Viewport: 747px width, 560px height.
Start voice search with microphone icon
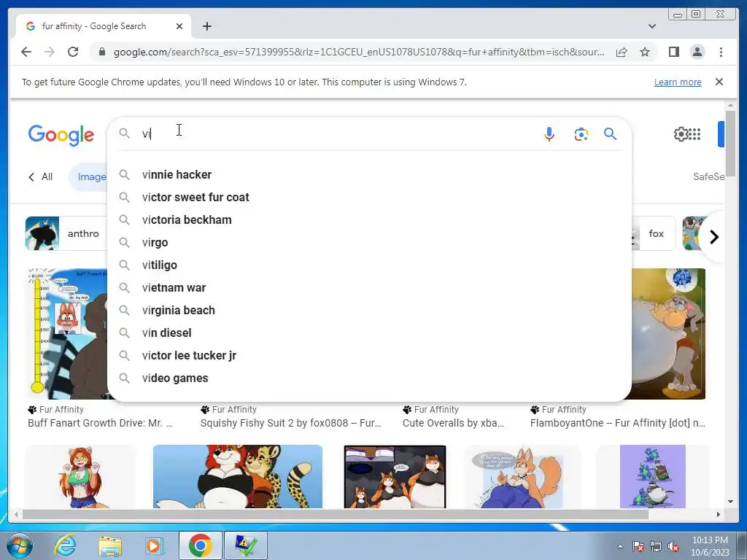[549, 134]
